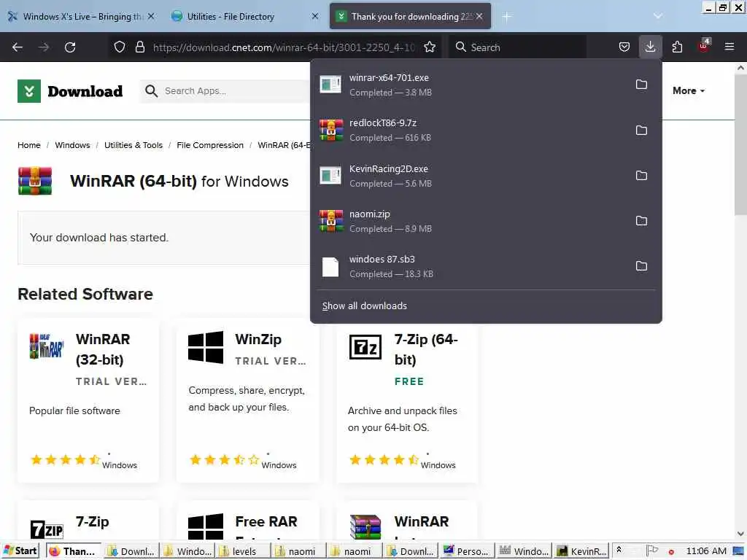Click the WinZip card Windows logo
Image resolution: width=747 pixels, height=560 pixels.
point(205,347)
